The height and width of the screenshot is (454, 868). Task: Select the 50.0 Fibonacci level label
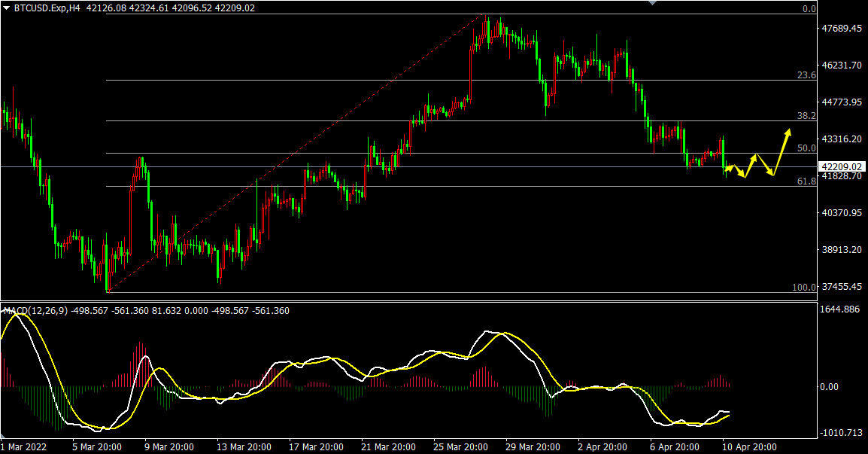(806, 148)
